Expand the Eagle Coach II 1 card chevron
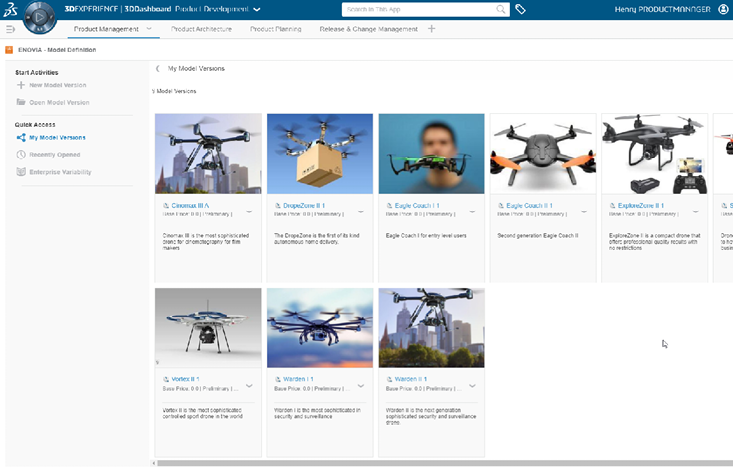This screenshot has height=473, width=733. pyautogui.click(x=584, y=212)
